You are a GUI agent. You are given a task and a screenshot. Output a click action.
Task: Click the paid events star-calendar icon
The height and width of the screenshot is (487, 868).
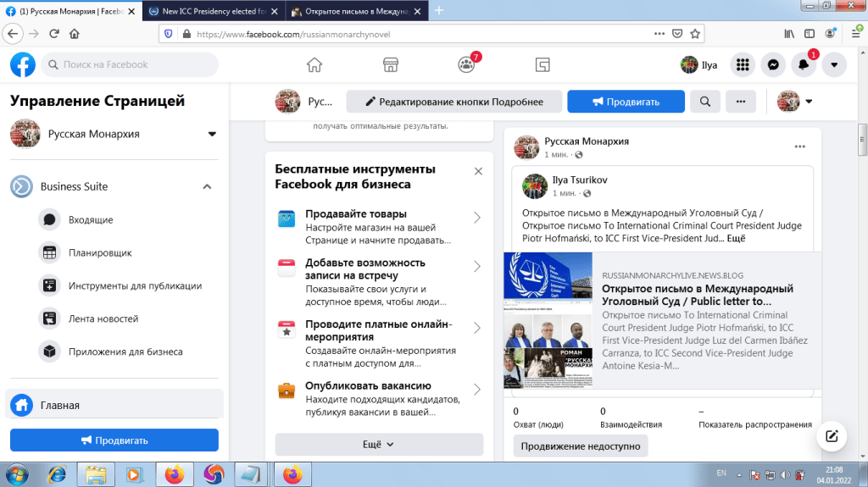tap(287, 329)
